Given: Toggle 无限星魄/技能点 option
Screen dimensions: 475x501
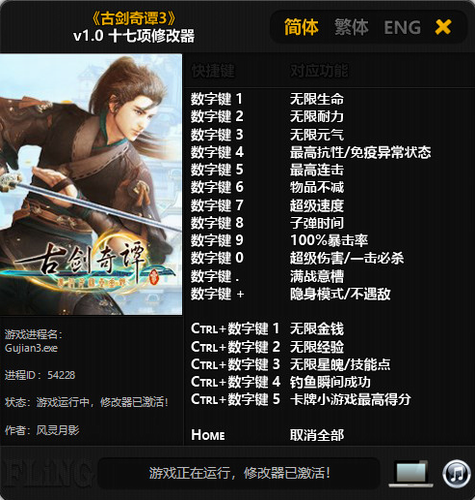Looking at the screenshot, I should pyautogui.click(x=340, y=364).
